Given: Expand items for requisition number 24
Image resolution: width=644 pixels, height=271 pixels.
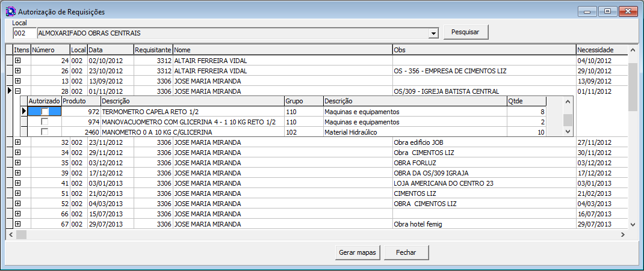Looking at the screenshot, I should pyautogui.click(x=17, y=61).
